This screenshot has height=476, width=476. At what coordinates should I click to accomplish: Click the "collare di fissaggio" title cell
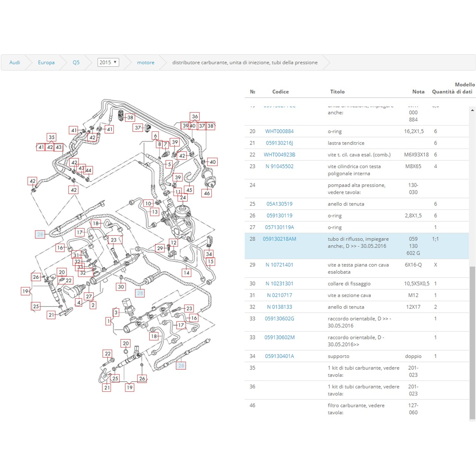349,284
